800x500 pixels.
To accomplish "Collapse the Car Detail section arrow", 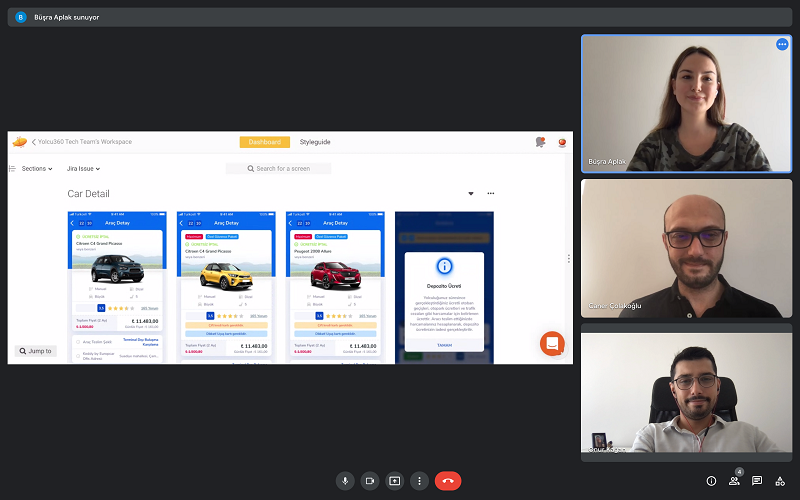I will click(x=471, y=194).
